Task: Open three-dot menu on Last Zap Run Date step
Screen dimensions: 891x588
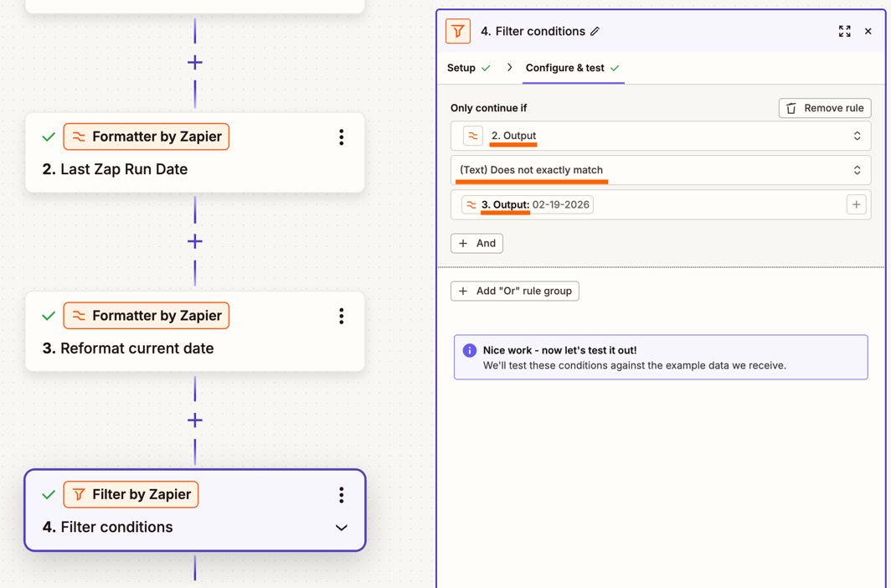Action: tap(341, 137)
